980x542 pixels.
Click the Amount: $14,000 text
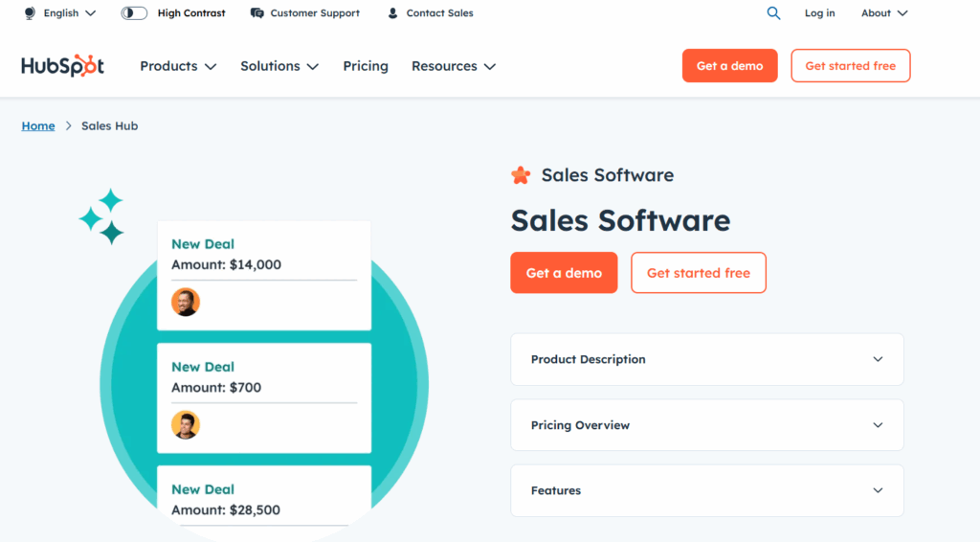[226, 264]
